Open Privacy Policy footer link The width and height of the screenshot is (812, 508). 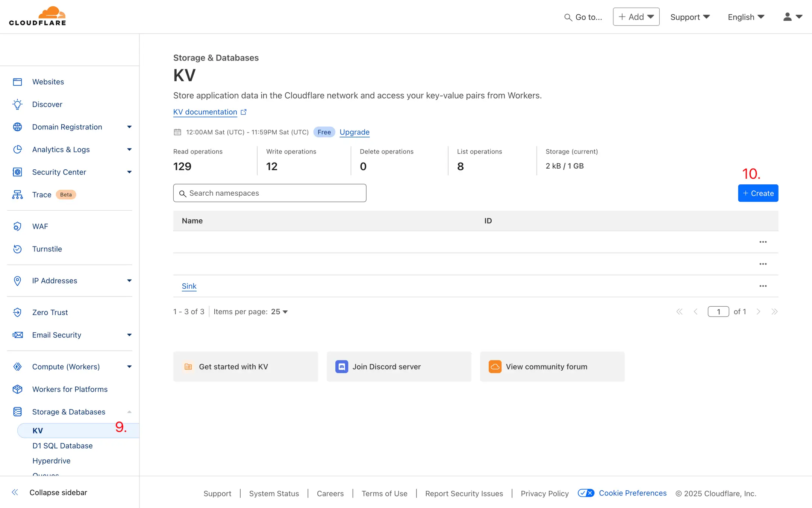pyautogui.click(x=545, y=493)
